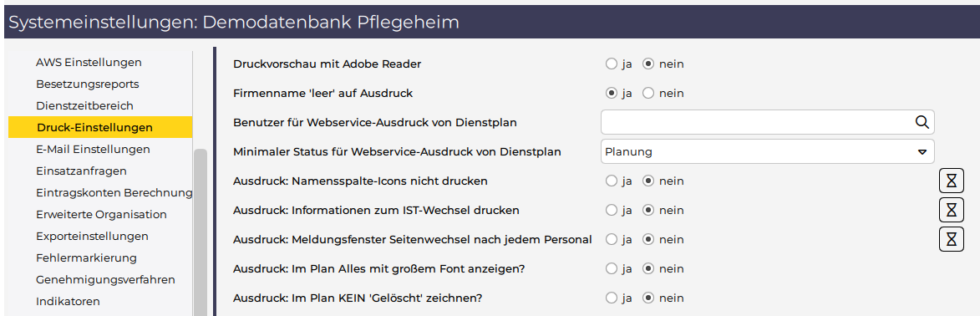The image size is (980, 316).
Task: Select 'nein' for Firmenname 'leer' auf Ausdruck
Action: [648, 94]
